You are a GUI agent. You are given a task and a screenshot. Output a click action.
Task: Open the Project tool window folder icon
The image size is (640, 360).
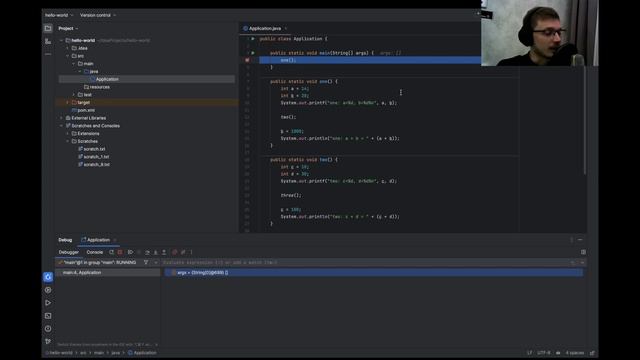48,28
